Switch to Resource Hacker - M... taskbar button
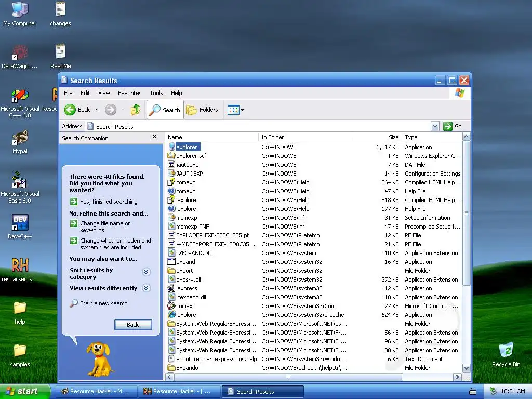 (x=96, y=392)
